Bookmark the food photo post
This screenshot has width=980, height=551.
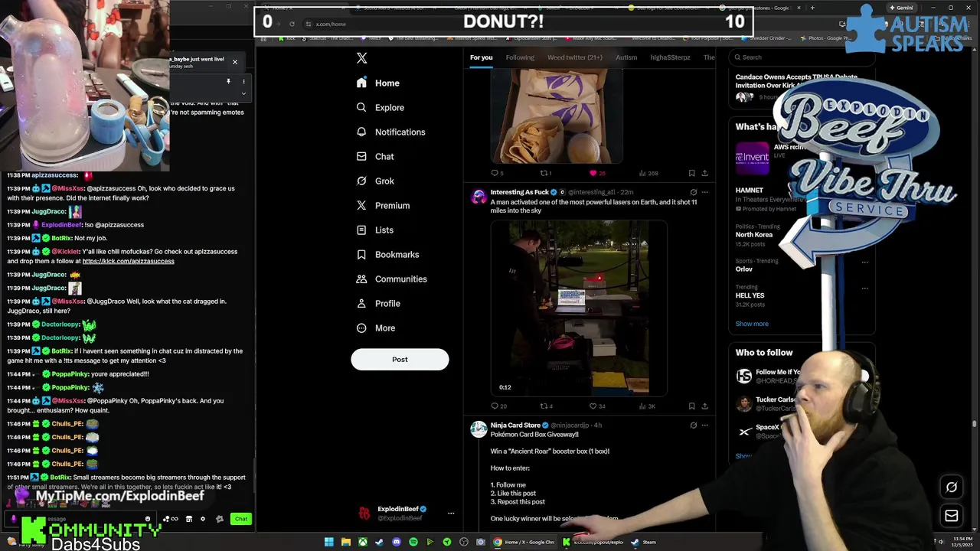(691, 173)
